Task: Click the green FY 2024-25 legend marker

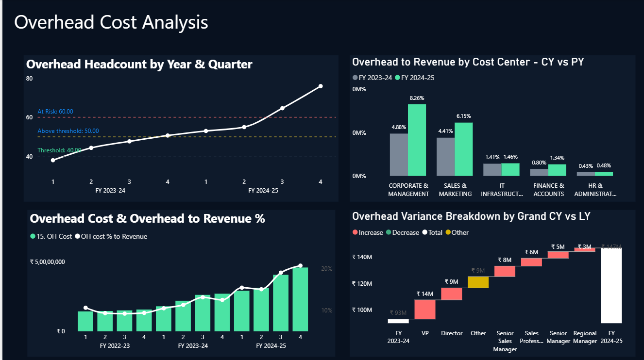Action: pyautogui.click(x=397, y=78)
